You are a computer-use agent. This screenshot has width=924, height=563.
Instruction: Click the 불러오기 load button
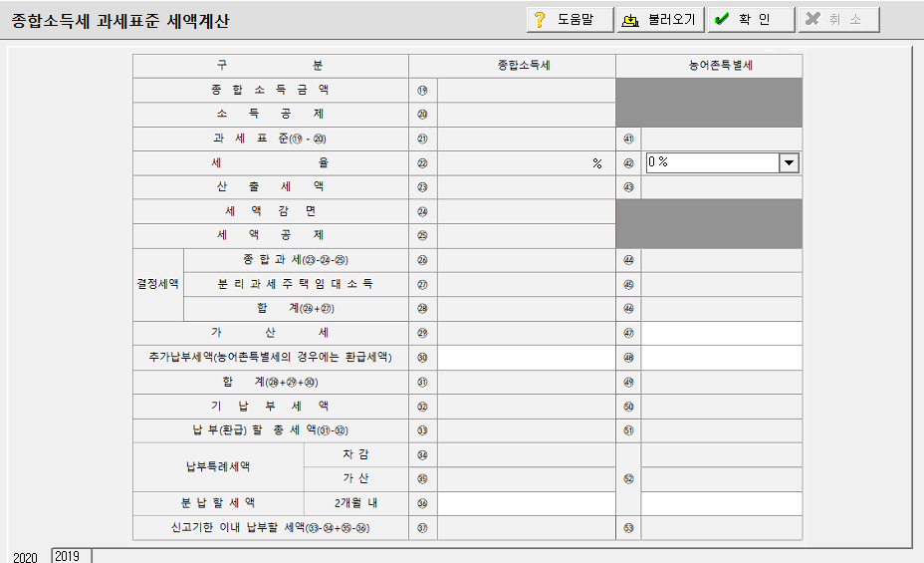coord(661,20)
